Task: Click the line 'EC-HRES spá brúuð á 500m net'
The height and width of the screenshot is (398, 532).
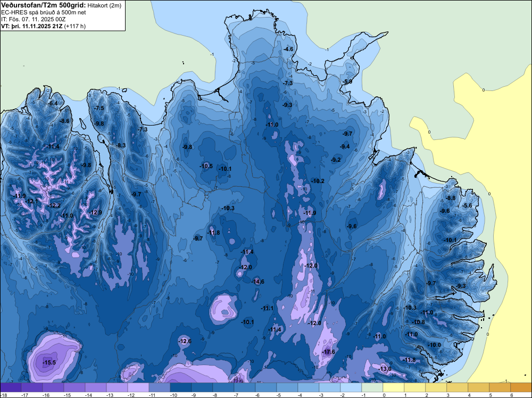Action: tap(44, 12)
